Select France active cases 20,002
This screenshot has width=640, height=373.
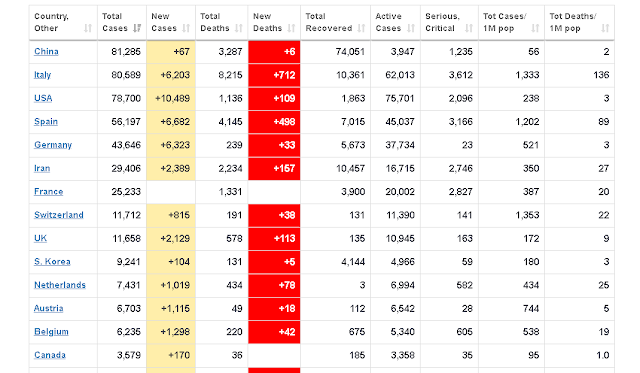[x=400, y=191]
